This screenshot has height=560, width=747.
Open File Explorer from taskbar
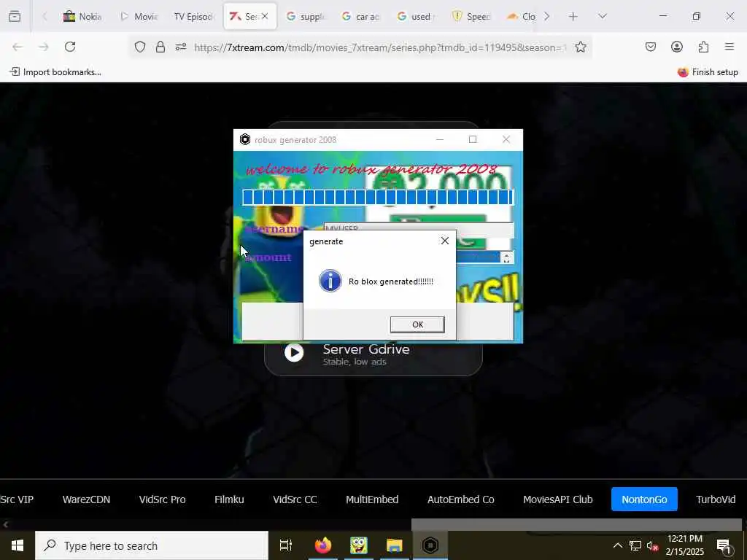pos(395,545)
